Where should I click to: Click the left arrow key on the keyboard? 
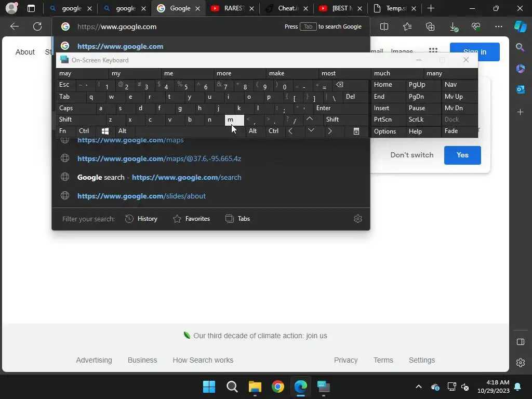290,131
